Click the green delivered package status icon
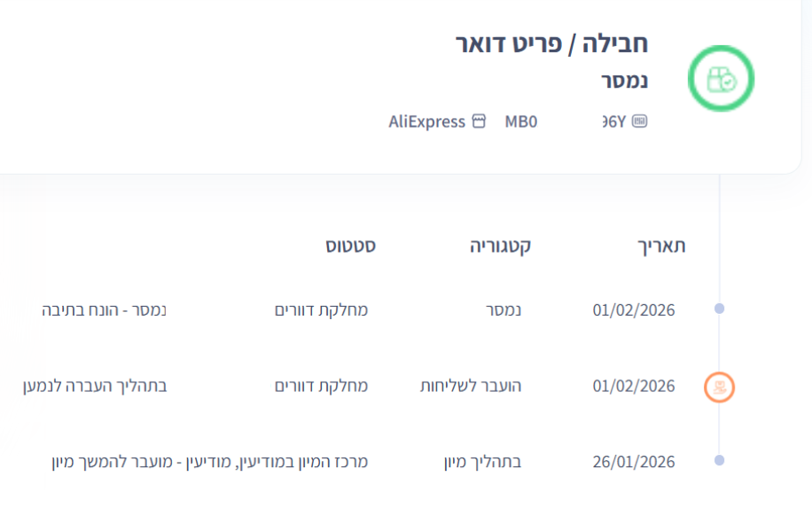The image size is (812, 508). tap(721, 79)
